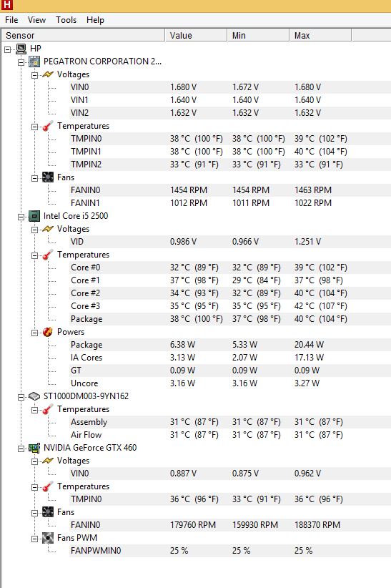Select the Core #3 temperature row
The image size is (391, 588).
click(229, 306)
